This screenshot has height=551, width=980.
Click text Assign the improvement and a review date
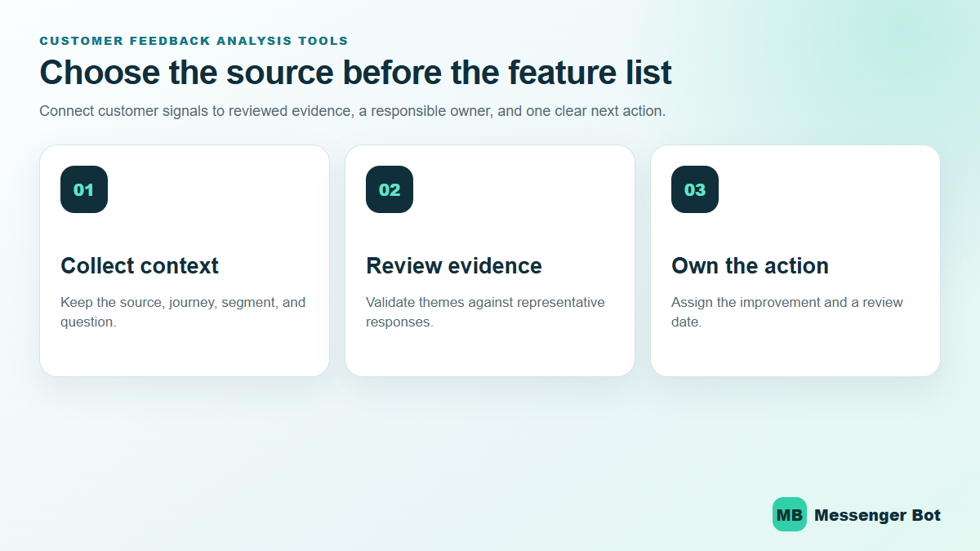[787, 312]
